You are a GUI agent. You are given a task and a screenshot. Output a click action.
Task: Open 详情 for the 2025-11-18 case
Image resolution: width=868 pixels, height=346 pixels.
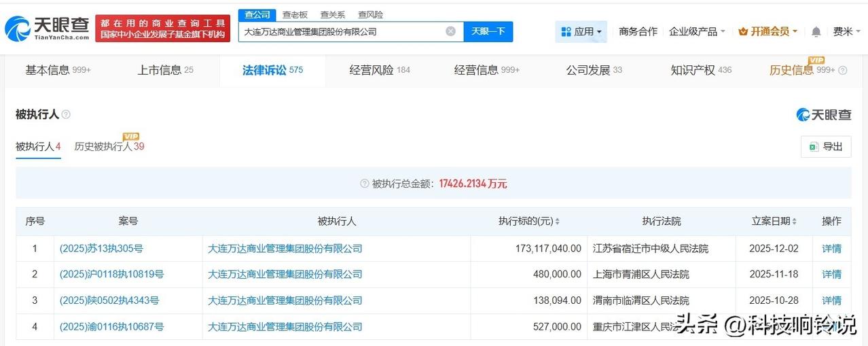(831, 275)
